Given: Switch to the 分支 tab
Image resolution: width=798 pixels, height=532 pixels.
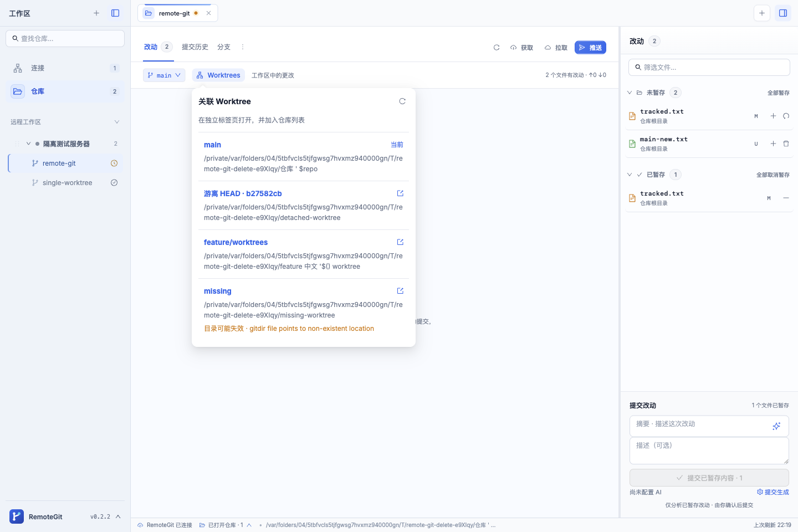Looking at the screenshot, I should [x=224, y=47].
